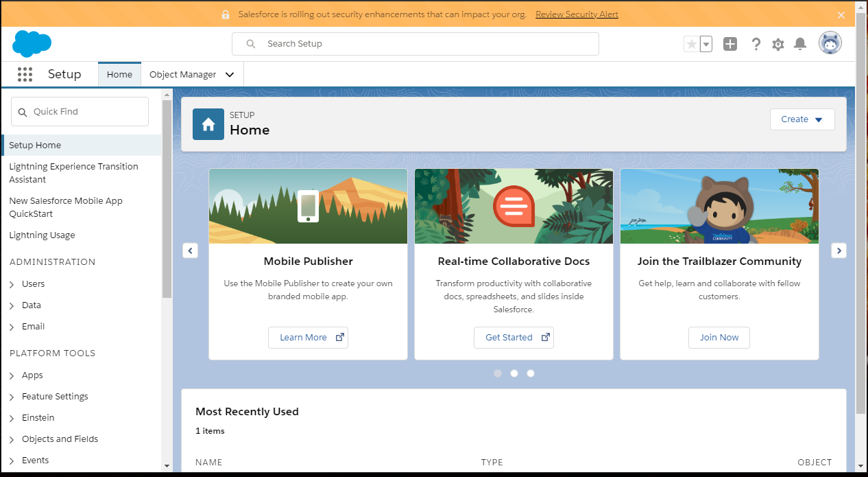The image size is (868, 477).
Task: Click the Trailblazer Community card image
Action: pyautogui.click(x=719, y=206)
